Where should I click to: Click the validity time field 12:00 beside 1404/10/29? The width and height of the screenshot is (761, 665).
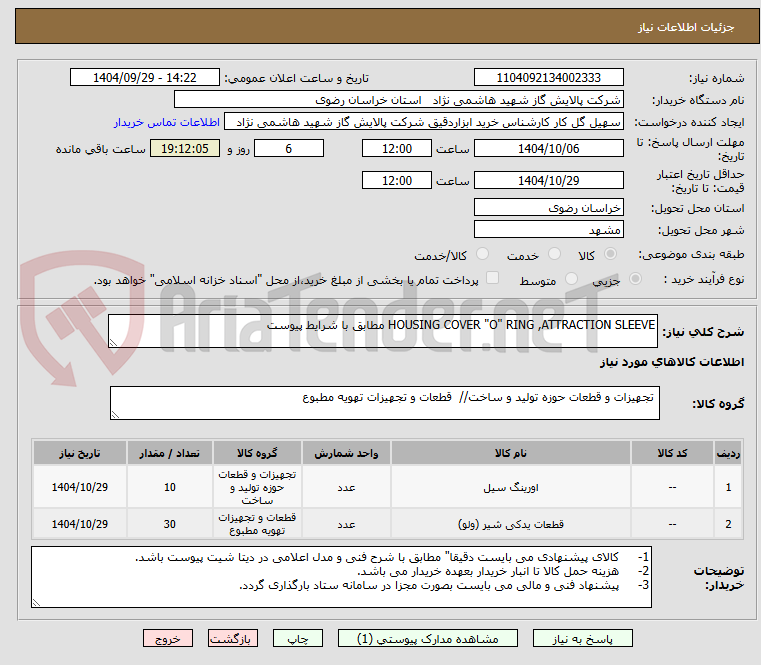tap(397, 180)
